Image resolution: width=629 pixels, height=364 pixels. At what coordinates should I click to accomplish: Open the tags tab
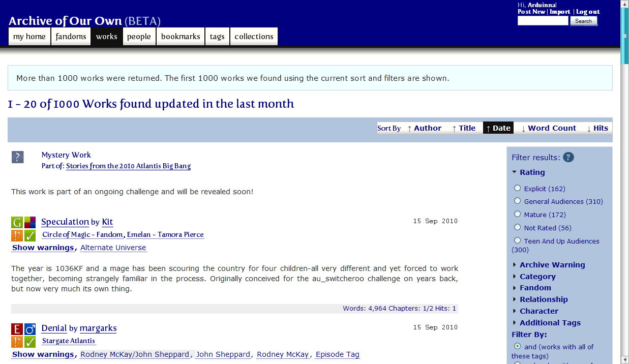click(217, 37)
